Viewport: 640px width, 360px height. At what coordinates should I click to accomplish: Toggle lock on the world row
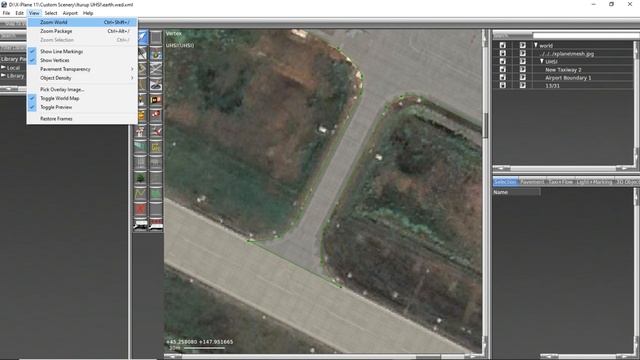point(502,45)
